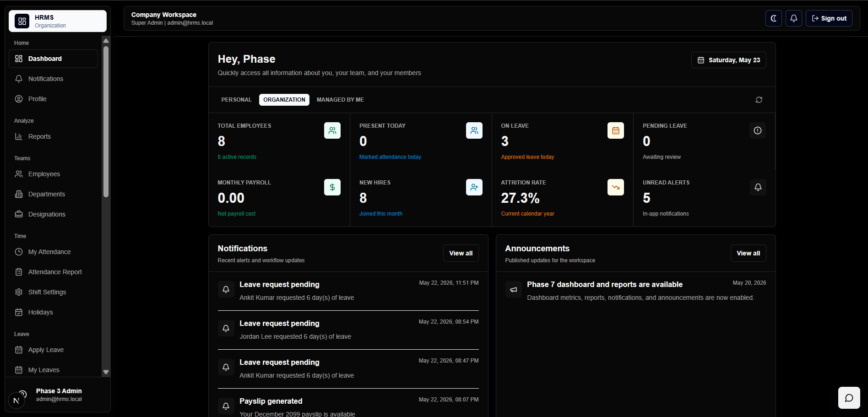Open the 11:51 PM leave request notification

[348, 291]
